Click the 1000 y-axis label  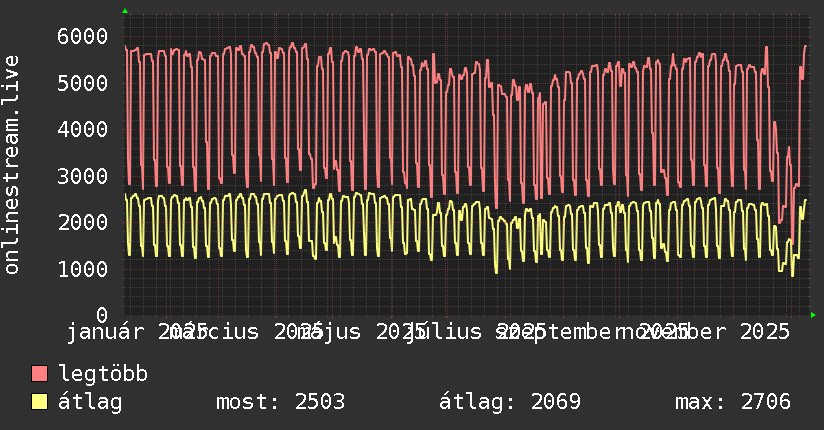(x=83, y=269)
